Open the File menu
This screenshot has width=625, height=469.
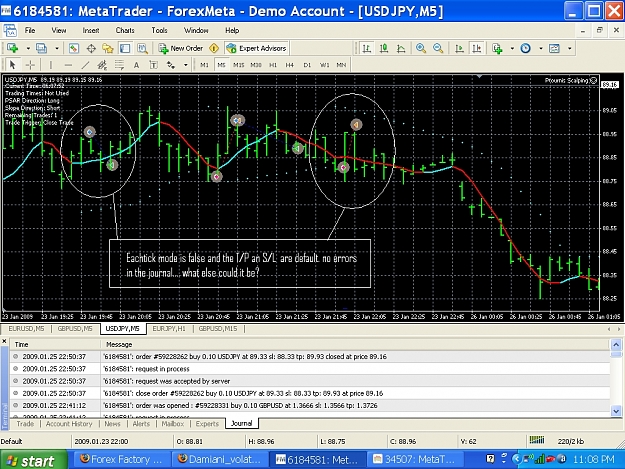point(30,30)
